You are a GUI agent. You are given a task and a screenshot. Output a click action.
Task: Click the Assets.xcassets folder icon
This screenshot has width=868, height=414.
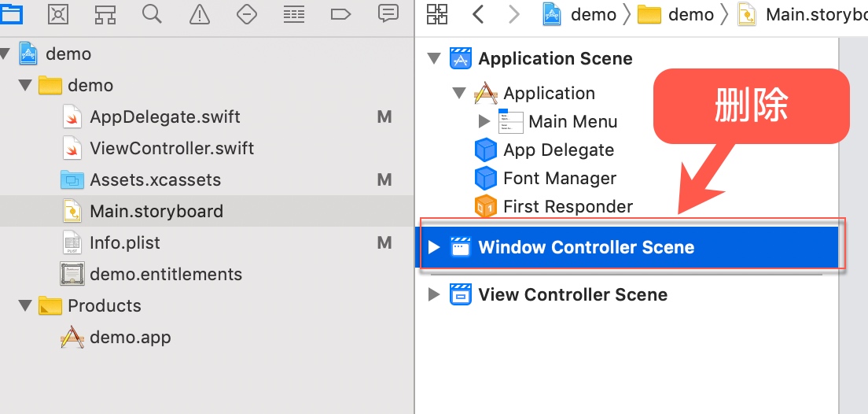coord(72,179)
